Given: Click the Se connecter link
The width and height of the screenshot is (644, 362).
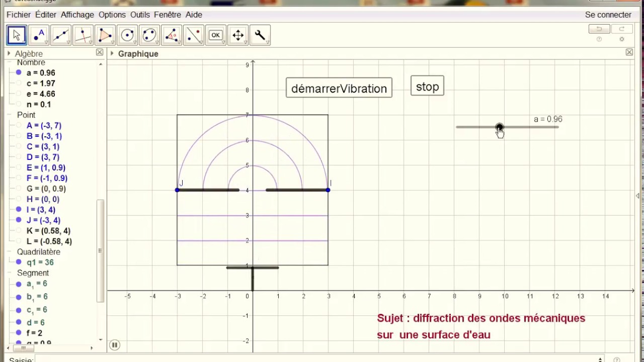Looking at the screenshot, I should click(608, 15).
